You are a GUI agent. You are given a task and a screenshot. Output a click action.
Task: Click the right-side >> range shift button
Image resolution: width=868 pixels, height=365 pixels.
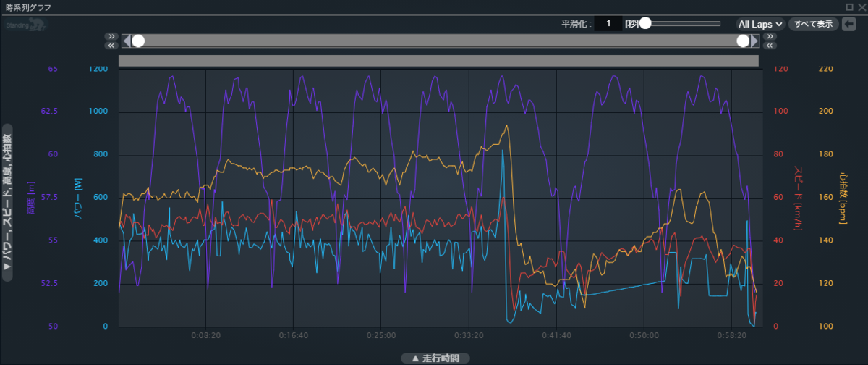pos(769,36)
